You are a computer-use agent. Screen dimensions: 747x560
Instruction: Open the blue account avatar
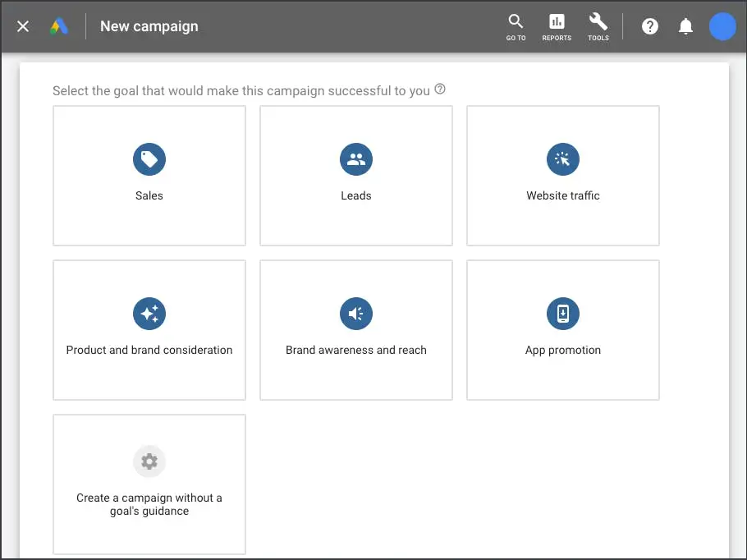[x=722, y=26]
